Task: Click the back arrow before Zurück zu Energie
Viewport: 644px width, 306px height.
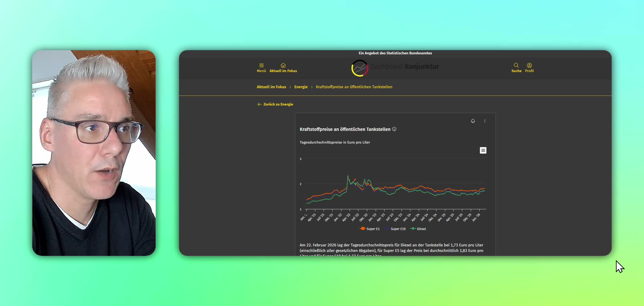Action: [259, 104]
